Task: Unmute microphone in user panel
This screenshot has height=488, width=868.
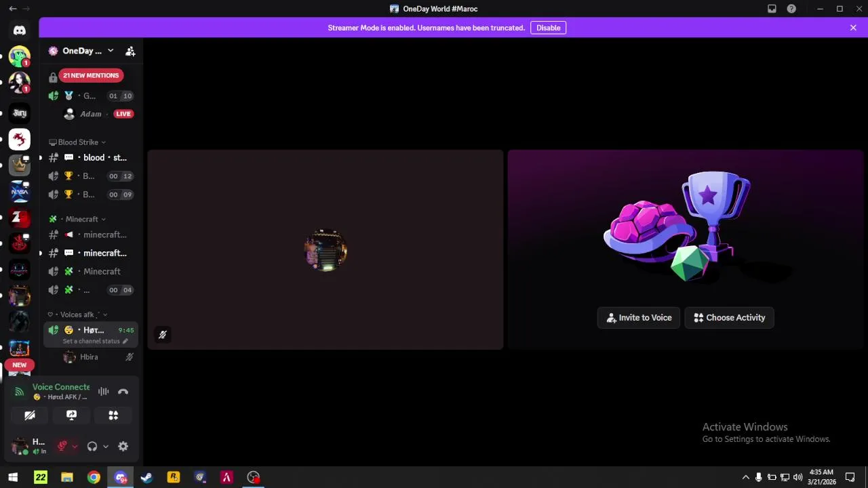Action: [x=62, y=446]
